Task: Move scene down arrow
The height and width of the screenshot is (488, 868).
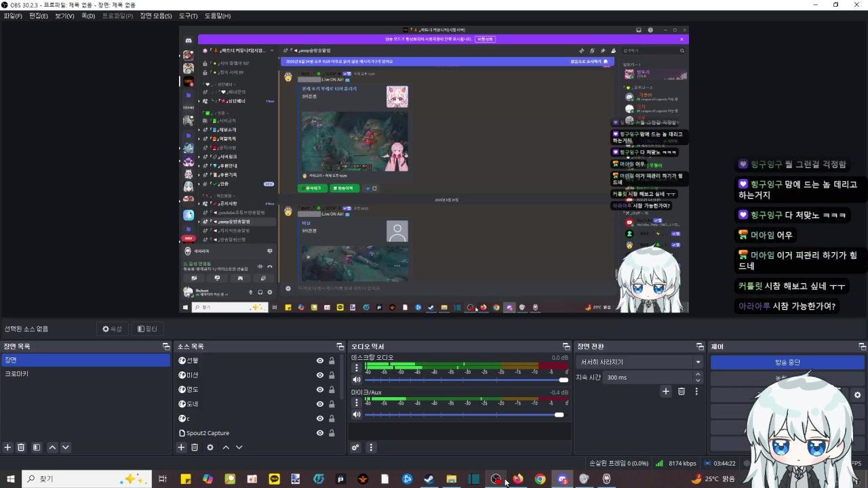Action: (65, 447)
